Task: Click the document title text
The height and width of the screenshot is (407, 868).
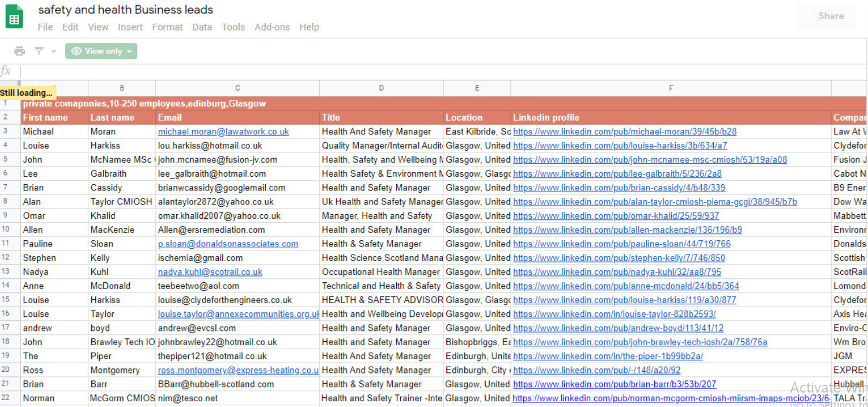Action: click(x=125, y=10)
